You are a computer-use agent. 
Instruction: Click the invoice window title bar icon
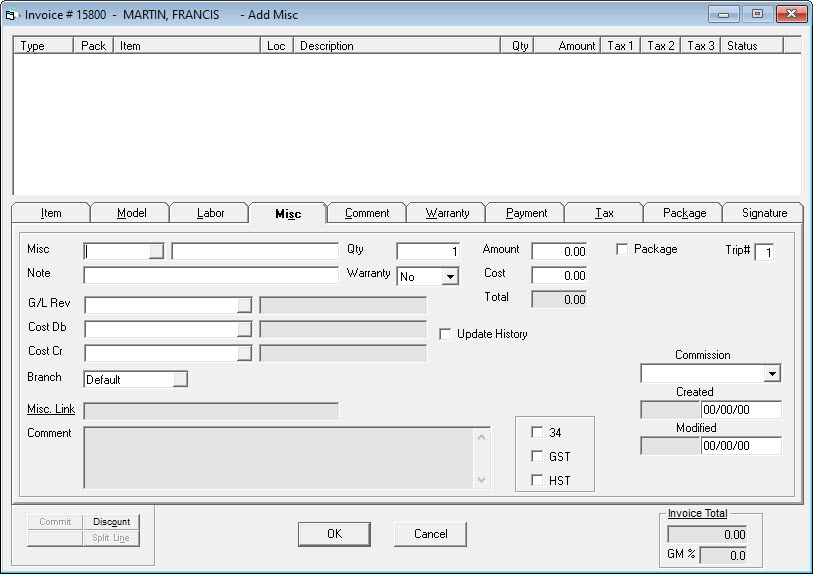click(11, 15)
